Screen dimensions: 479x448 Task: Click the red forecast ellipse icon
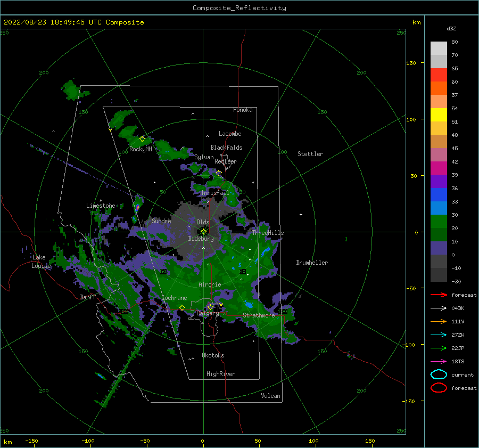coord(439,388)
